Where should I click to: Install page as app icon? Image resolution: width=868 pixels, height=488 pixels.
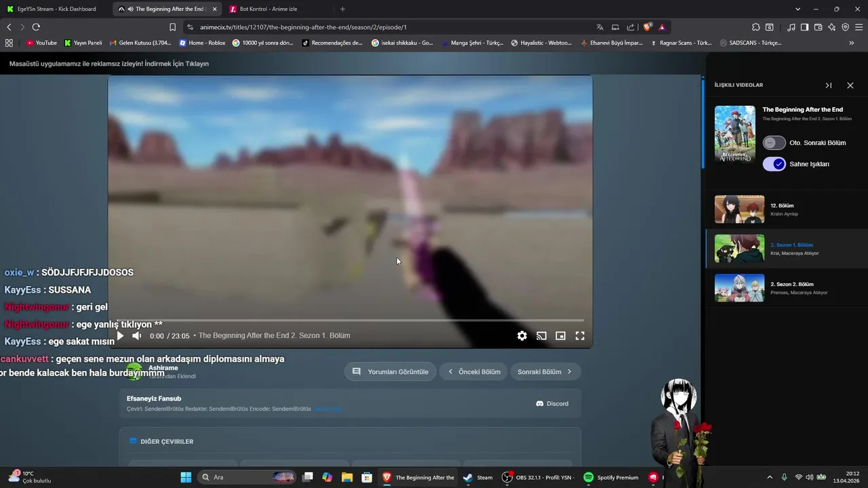(x=615, y=27)
